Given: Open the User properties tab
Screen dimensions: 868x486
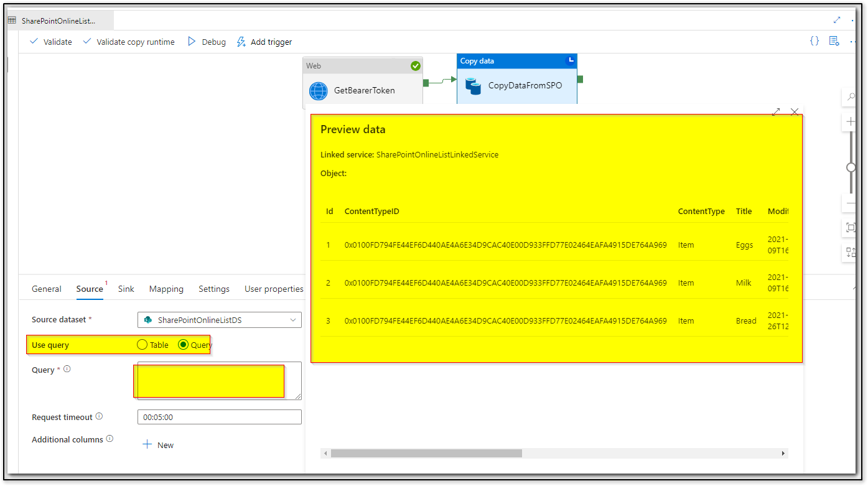Looking at the screenshot, I should (x=274, y=289).
